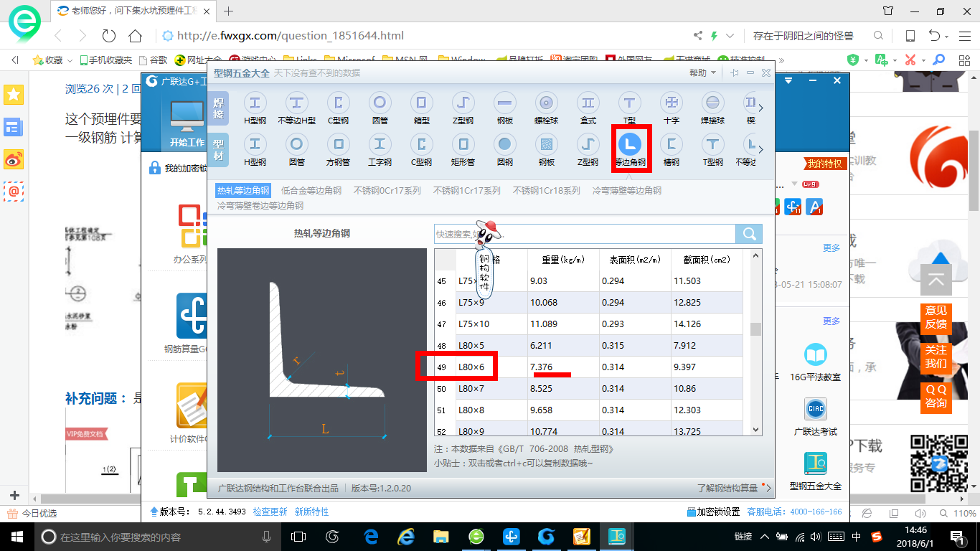Screen dimensions: 980x551
Task: Switch to 低合金等边角钢 tab
Action: 311,190
